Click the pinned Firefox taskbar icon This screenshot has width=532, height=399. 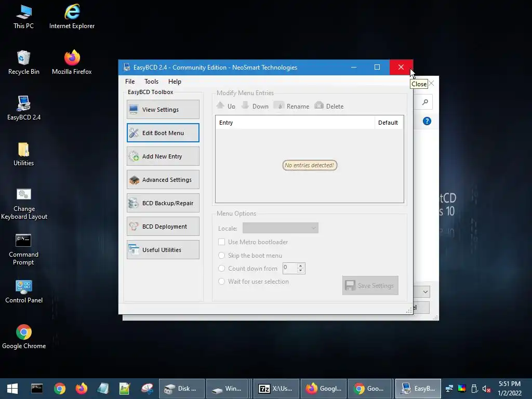82,389
